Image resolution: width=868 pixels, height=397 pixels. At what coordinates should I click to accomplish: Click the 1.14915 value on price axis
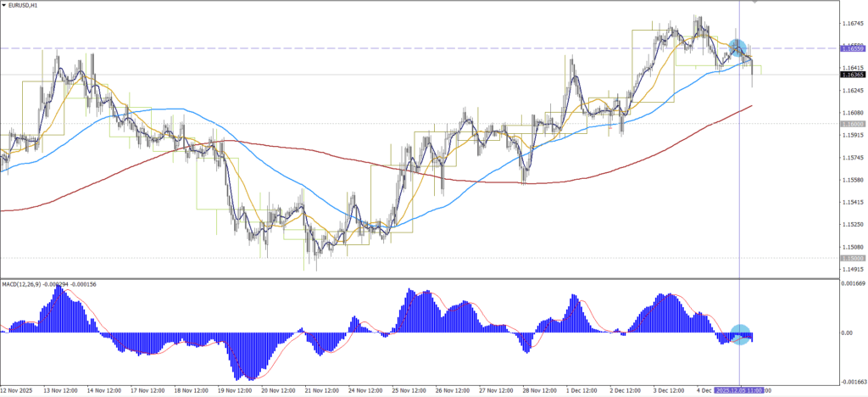pos(852,270)
